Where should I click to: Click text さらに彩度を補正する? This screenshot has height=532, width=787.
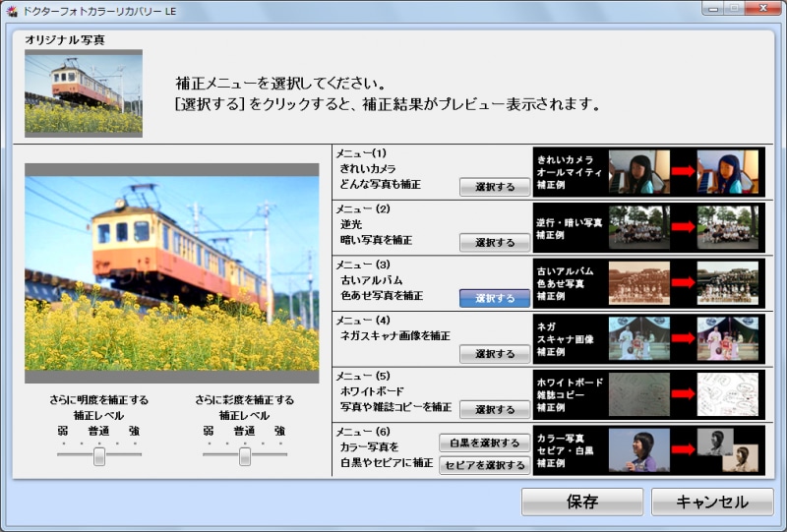pos(244,400)
